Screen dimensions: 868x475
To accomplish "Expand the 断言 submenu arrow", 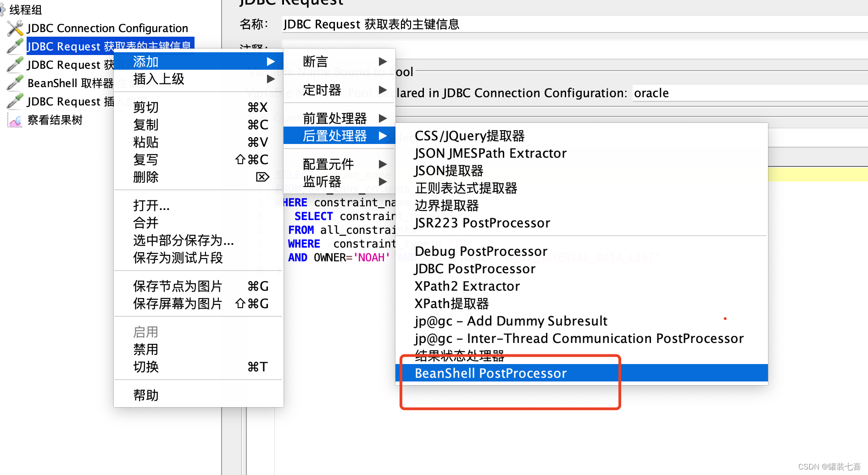I will [x=383, y=61].
